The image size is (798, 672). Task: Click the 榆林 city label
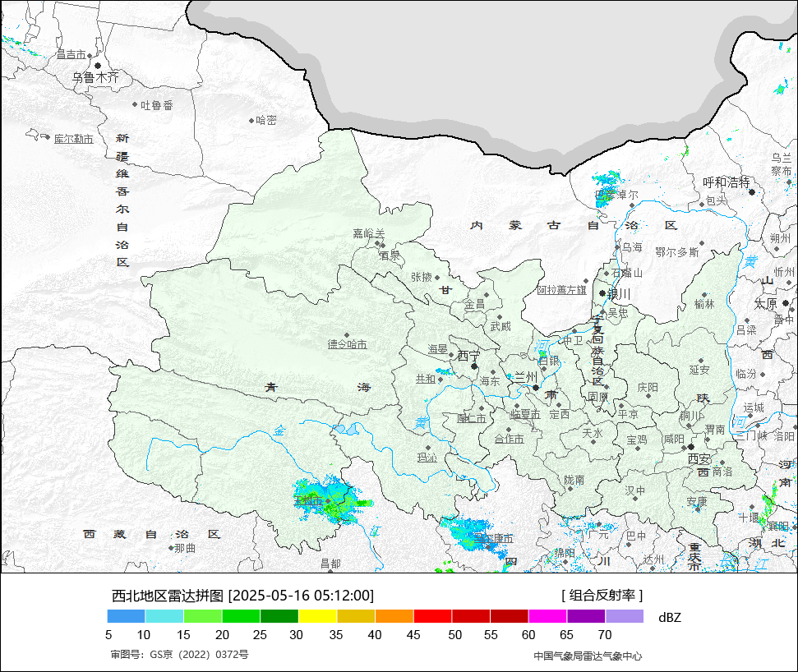point(704,304)
